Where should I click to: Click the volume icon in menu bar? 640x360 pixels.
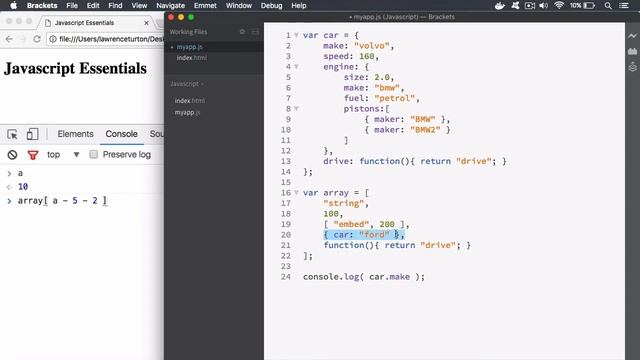click(543, 5)
